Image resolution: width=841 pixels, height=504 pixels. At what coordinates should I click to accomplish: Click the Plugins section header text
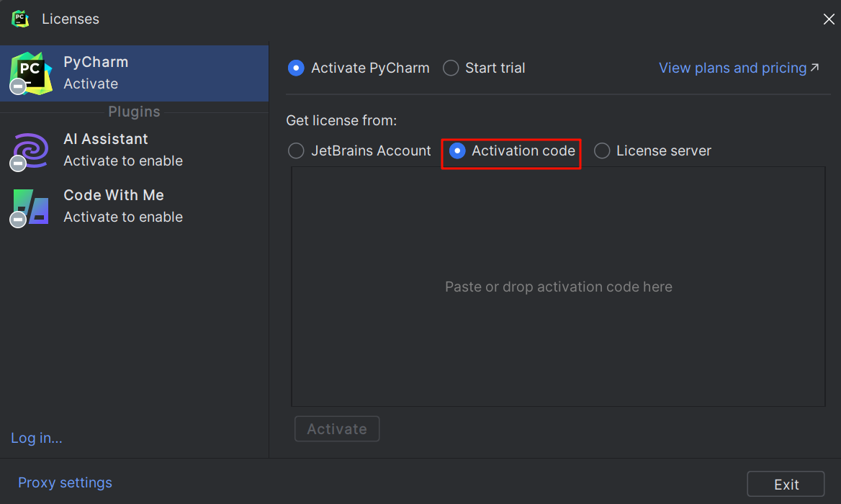tap(134, 112)
